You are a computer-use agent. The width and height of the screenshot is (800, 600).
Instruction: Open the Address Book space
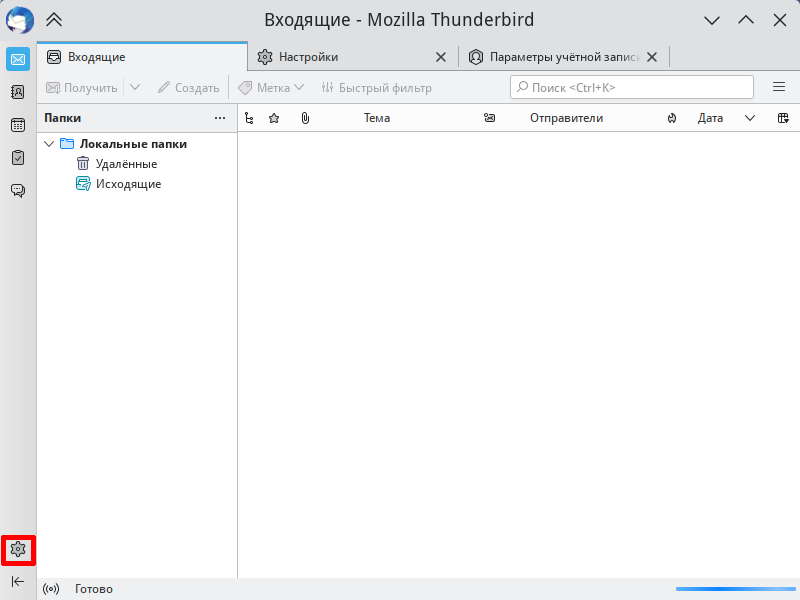[18, 92]
